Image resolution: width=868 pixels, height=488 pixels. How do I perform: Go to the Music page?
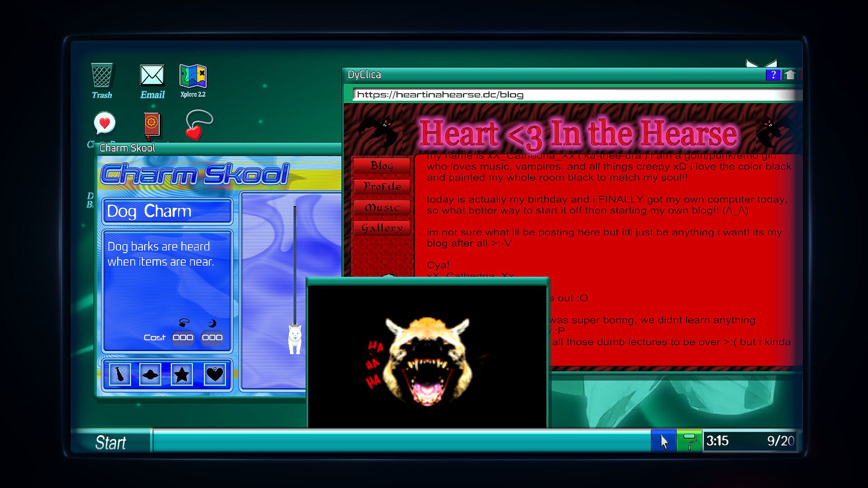(x=382, y=207)
